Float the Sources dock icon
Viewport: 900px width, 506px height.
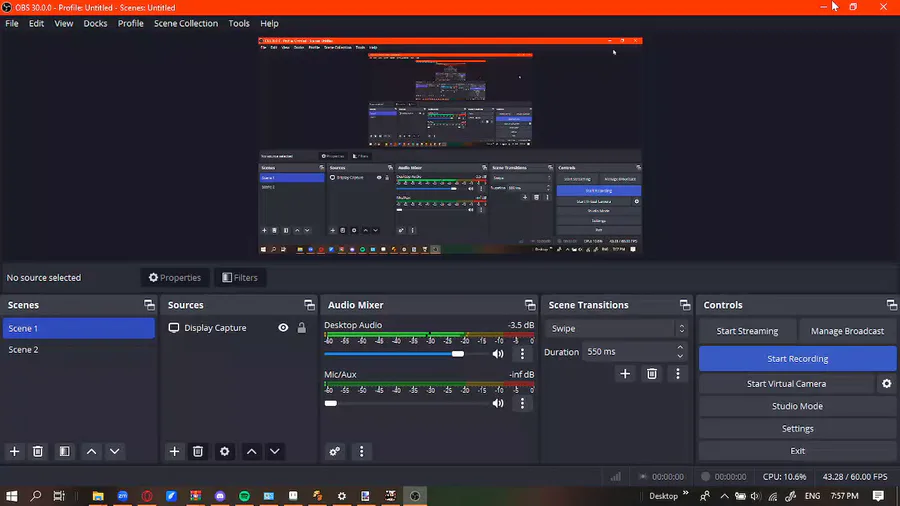tap(309, 305)
